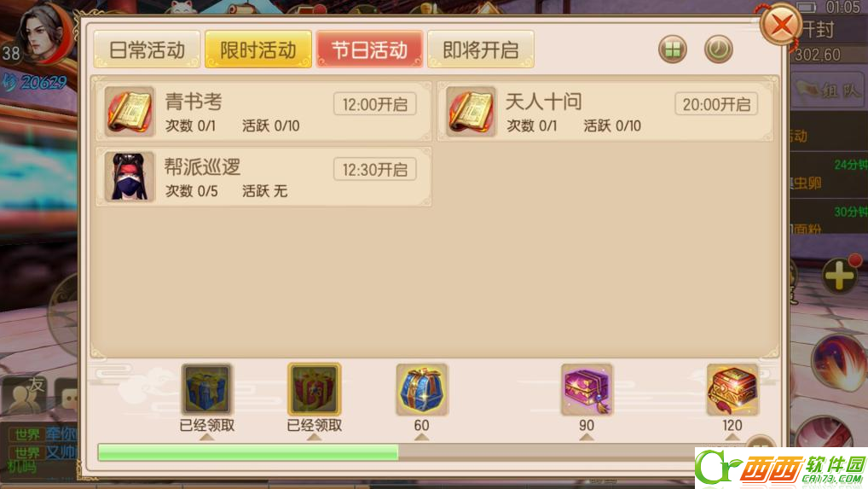Click the 12:30开启 button for 帮派巡逻
868x489 pixels.
(375, 170)
